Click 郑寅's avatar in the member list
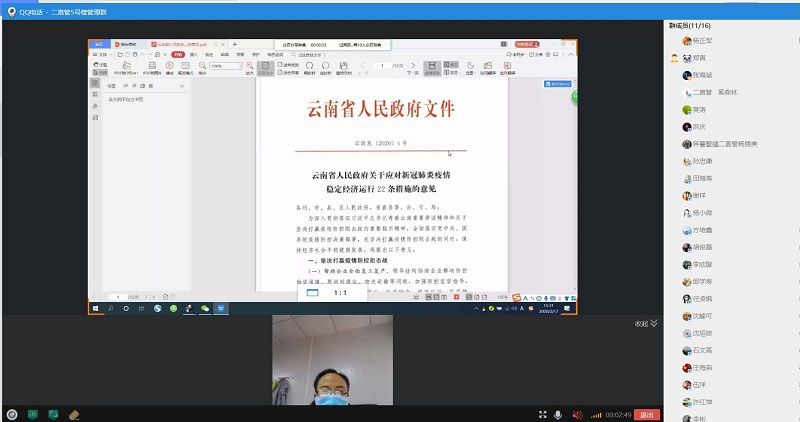 pyautogui.click(x=687, y=58)
